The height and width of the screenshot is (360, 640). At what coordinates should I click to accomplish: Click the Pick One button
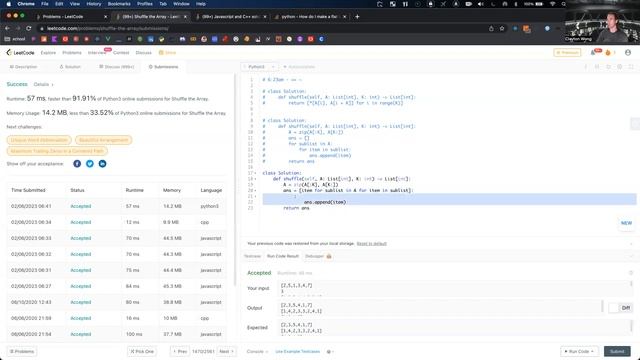[142, 351]
